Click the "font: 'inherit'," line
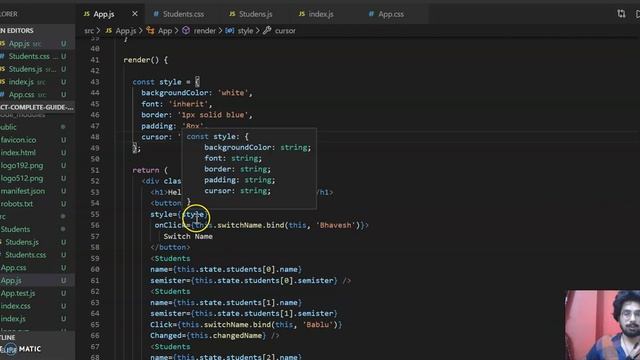Image resolution: width=640 pixels, height=360 pixels. click(x=177, y=104)
